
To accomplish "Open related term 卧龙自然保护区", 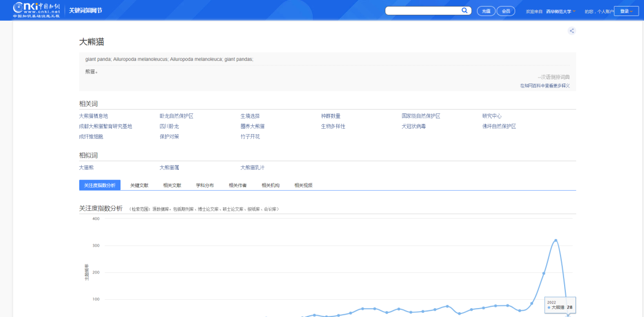I will [177, 116].
